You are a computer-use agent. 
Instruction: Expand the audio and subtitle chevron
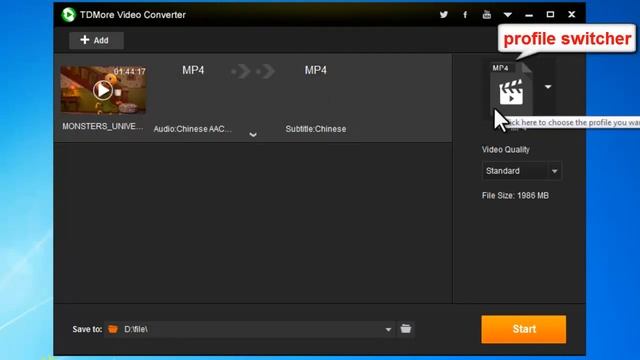[253, 134]
